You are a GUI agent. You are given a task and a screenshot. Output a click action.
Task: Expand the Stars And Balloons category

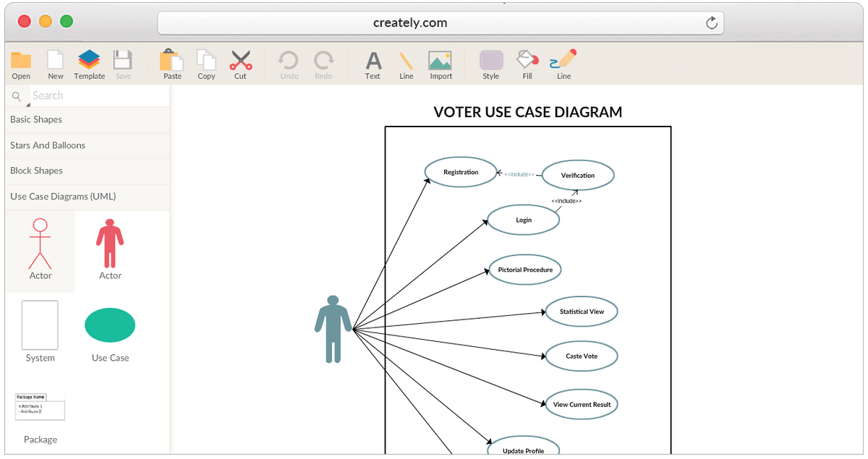(88, 145)
